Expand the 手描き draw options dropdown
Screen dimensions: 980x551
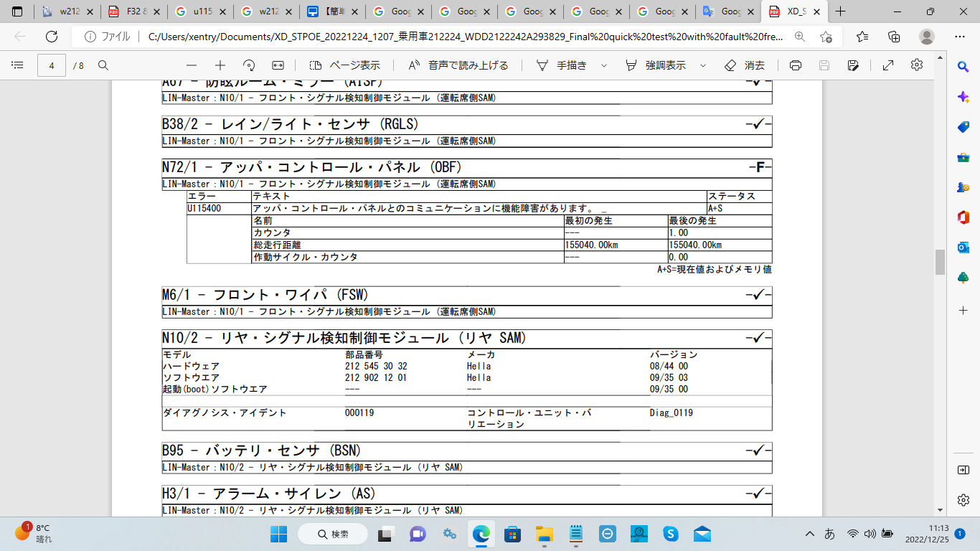click(x=603, y=65)
